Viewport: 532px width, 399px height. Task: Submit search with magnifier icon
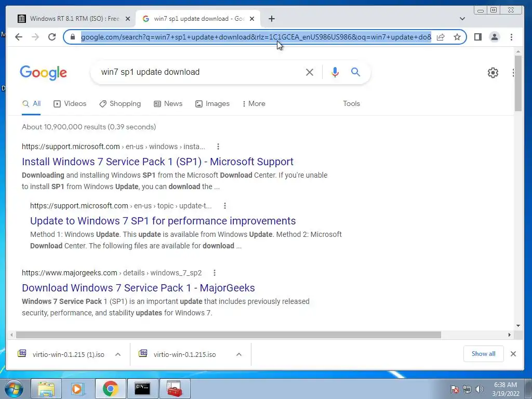pyautogui.click(x=355, y=72)
